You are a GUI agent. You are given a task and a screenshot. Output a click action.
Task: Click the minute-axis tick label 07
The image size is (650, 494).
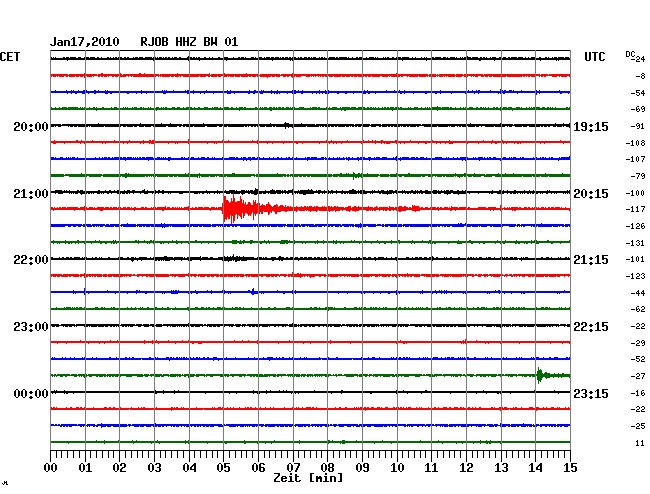(293, 468)
